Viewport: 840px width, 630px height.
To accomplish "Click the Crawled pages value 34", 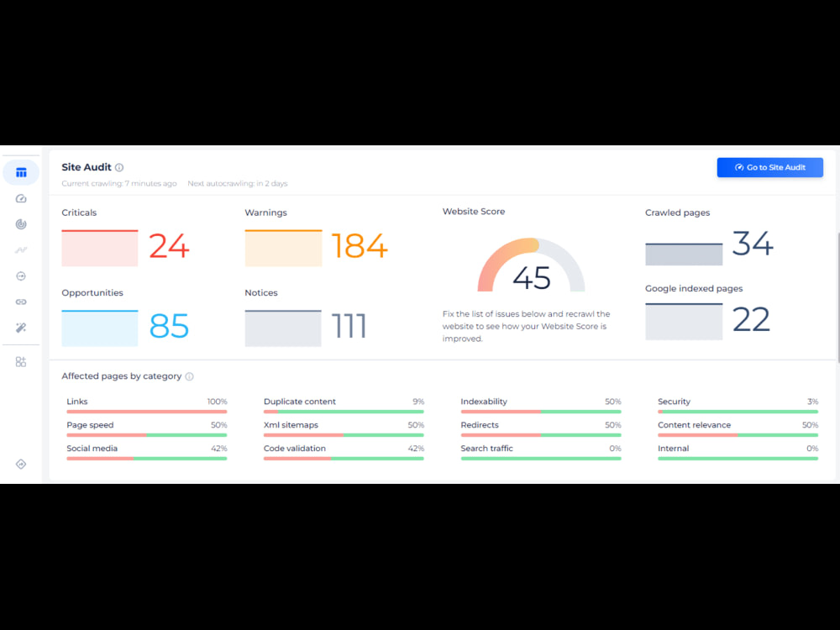I will [x=753, y=244].
